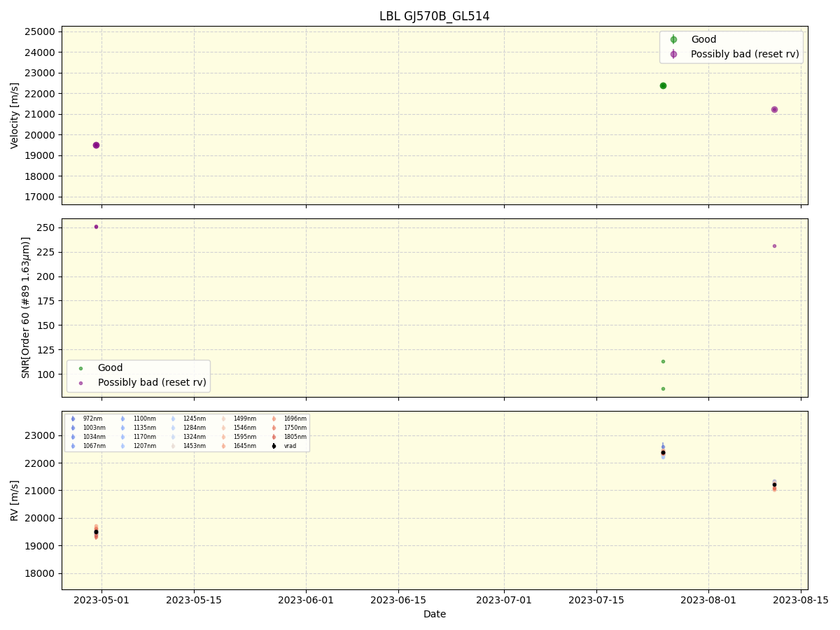Click the 2023-06-15 date tick label

click(x=398, y=599)
